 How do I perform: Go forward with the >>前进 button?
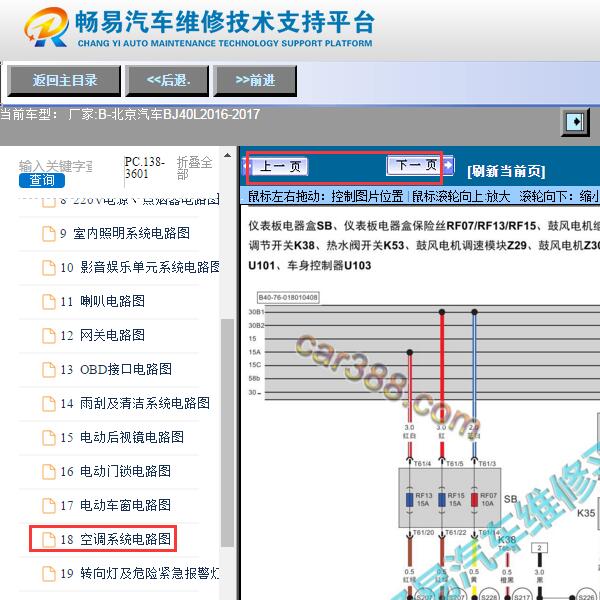255,80
